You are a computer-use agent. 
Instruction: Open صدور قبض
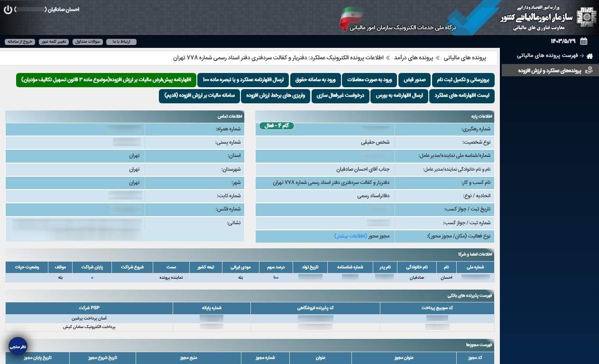[415, 80]
